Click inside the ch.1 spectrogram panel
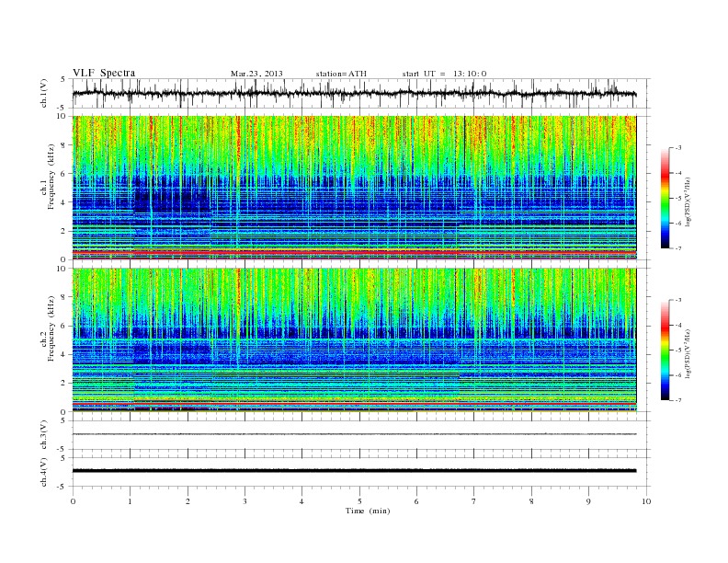Image resolution: width=728 pixels, height=563 pixels. point(360,188)
